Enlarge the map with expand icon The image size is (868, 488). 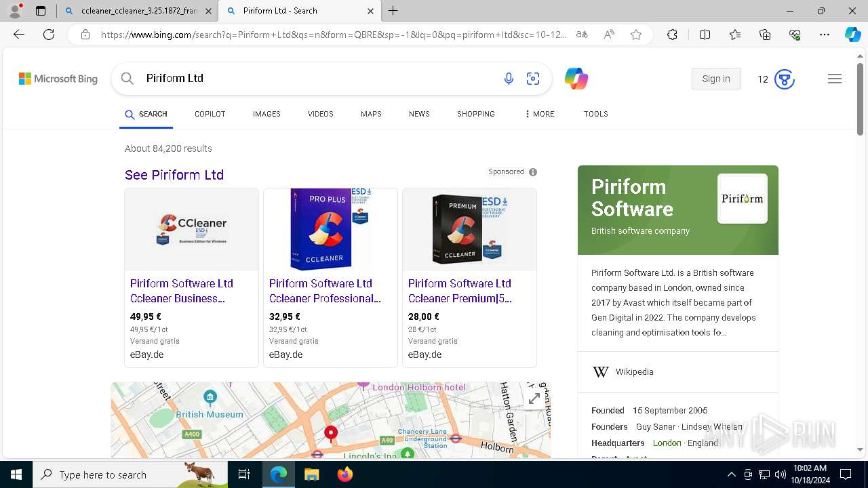[534, 399]
